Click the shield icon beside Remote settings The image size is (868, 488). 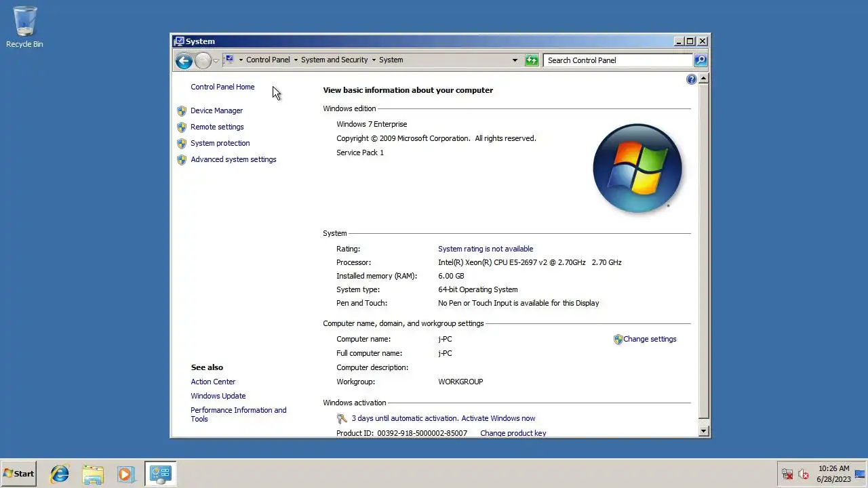(x=182, y=127)
